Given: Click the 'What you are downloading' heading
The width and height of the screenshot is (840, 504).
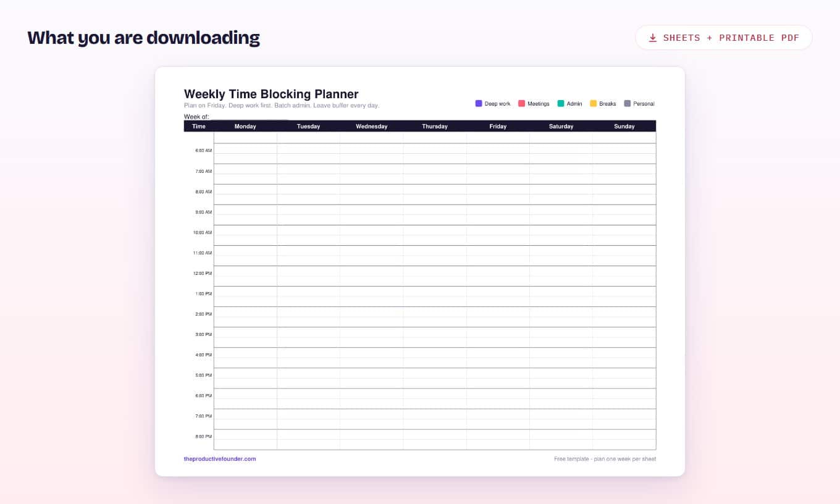Looking at the screenshot, I should [144, 38].
